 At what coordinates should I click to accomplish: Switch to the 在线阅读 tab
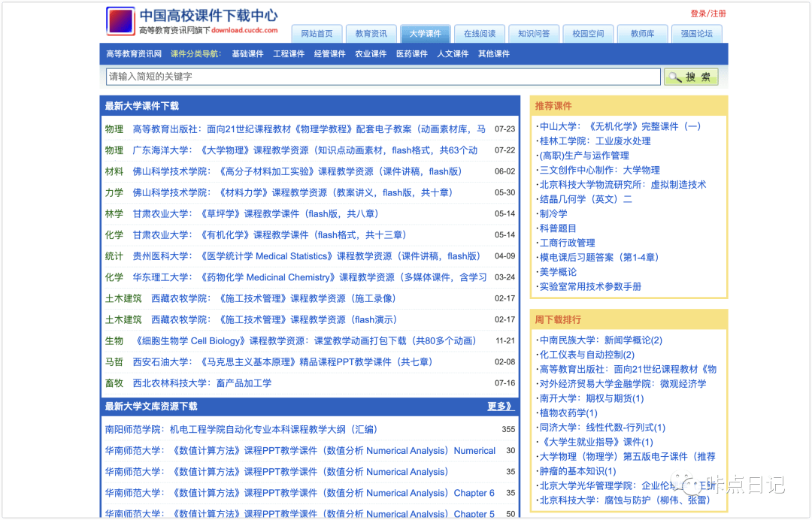coord(480,34)
